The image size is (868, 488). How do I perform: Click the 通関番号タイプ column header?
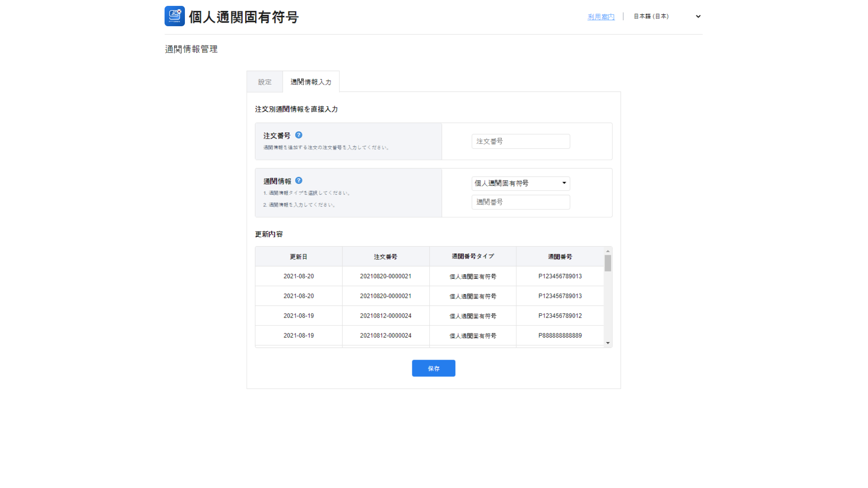coord(472,256)
